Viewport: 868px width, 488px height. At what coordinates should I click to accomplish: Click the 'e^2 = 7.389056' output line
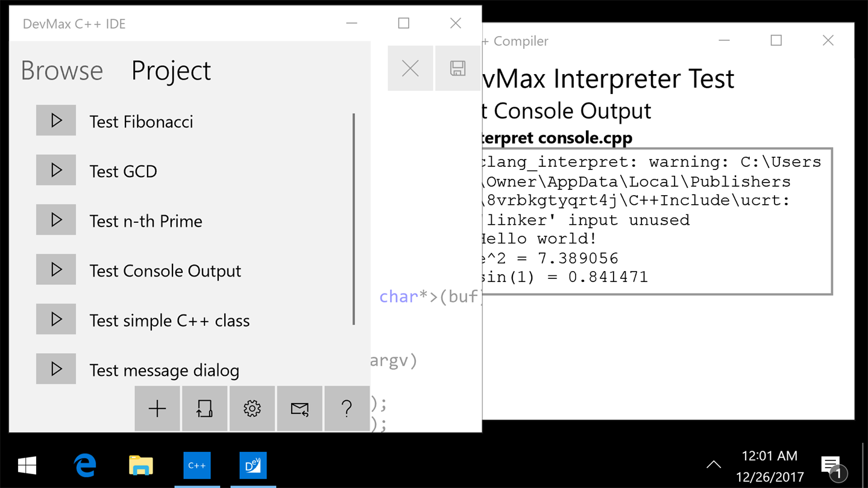550,258
